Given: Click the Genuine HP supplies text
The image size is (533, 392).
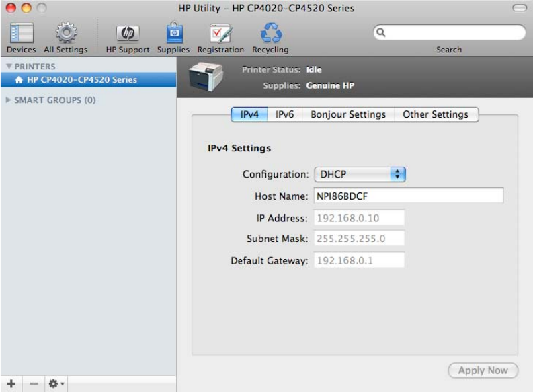Looking at the screenshot, I should 330,85.
